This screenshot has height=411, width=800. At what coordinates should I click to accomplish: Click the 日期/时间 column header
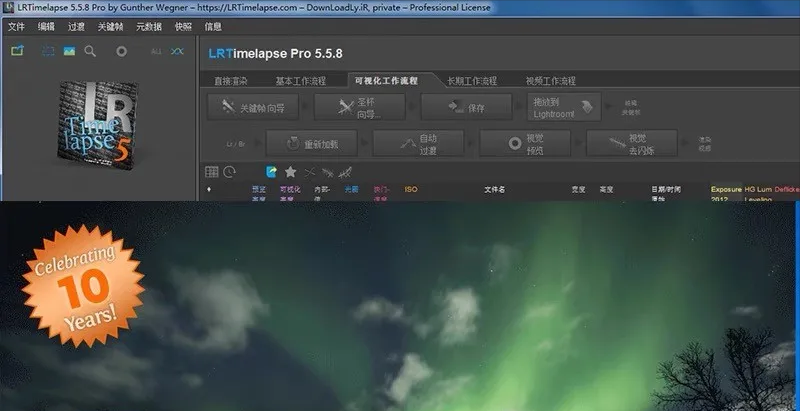666,193
